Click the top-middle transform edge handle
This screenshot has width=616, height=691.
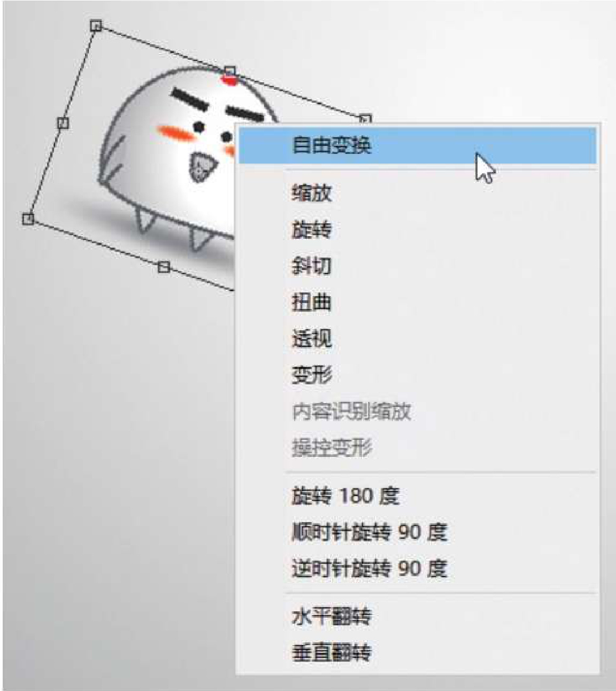230,71
